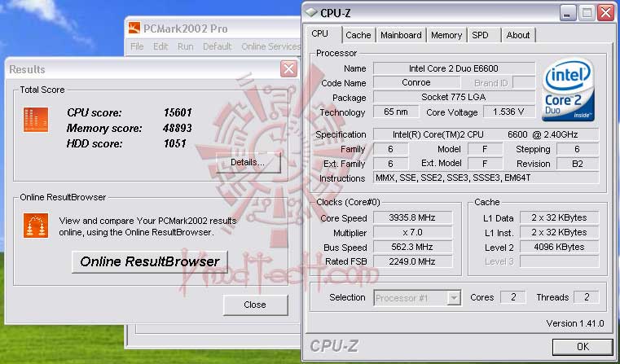Click the Cores value 2

click(512, 297)
